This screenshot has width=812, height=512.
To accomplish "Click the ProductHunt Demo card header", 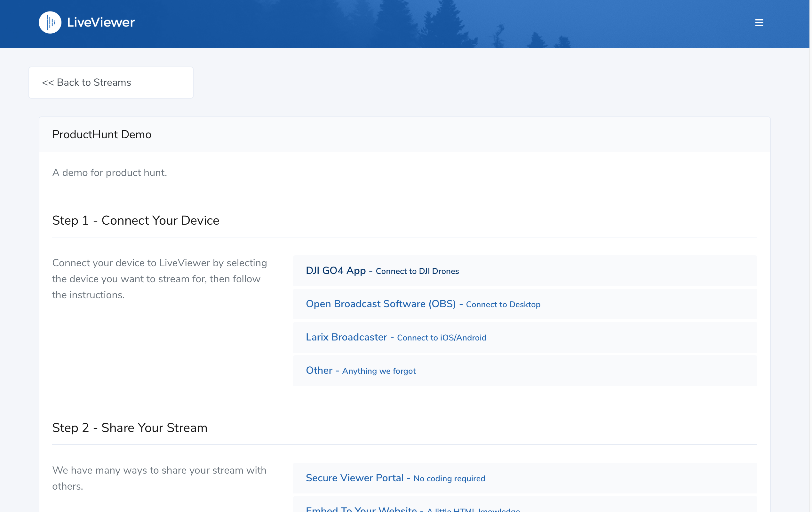I will point(102,135).
